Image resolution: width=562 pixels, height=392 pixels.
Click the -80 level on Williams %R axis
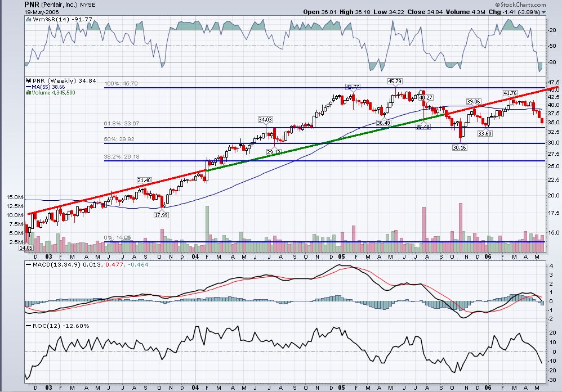pyautogui.click(x=552, y=62)
